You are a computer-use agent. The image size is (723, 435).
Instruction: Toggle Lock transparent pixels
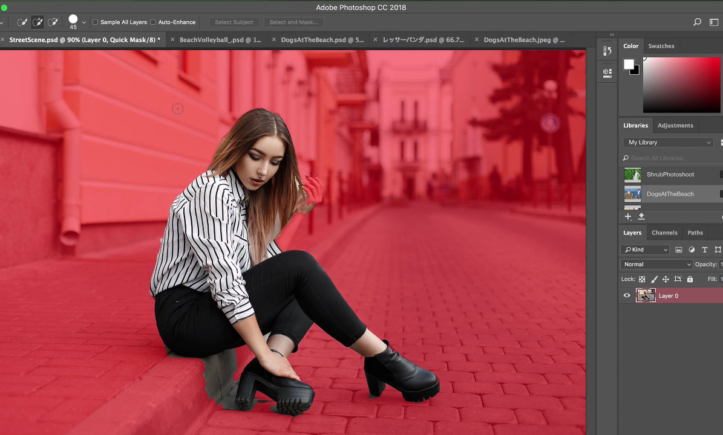point(642,279)
